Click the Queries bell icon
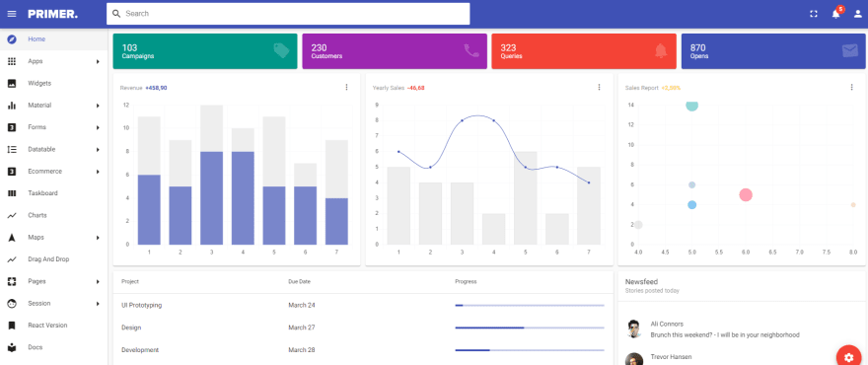The image size is (868, 365). (661, 51)
